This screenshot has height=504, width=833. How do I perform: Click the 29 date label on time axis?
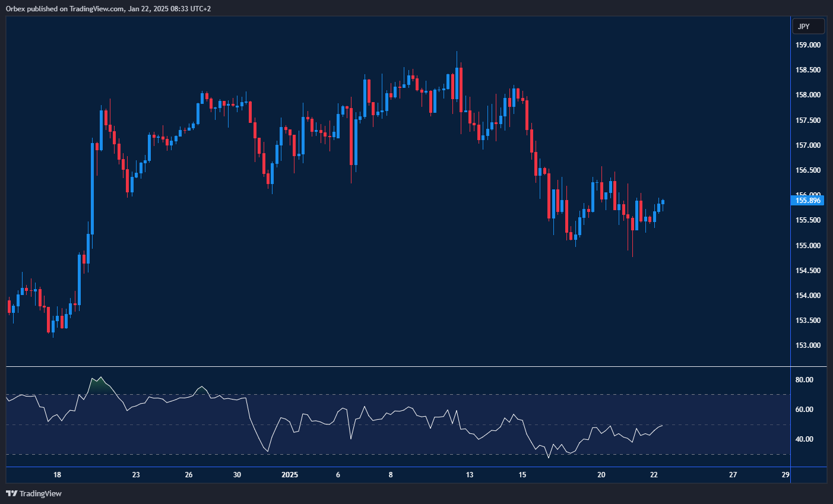click(x=785, y=475)
